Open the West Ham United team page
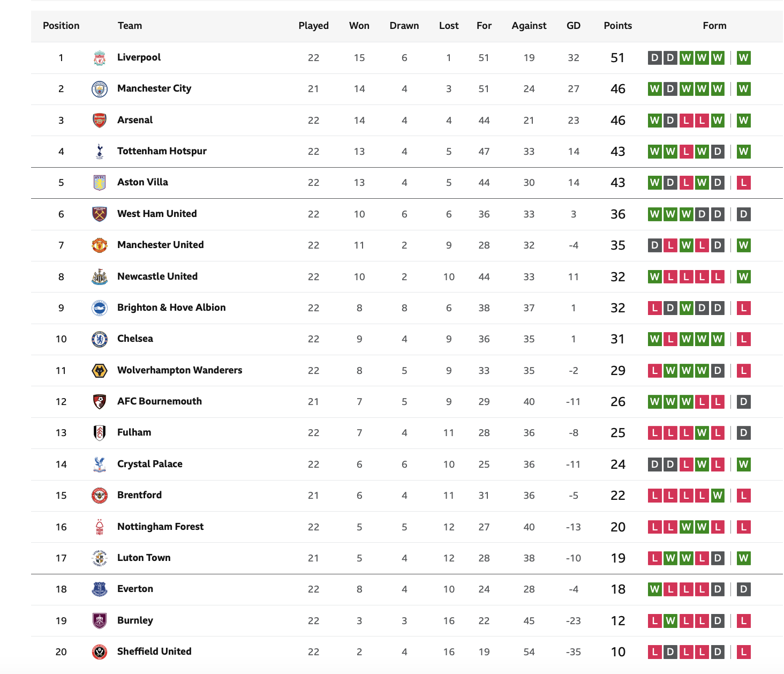The image size is (784, 674). (157, 214)
